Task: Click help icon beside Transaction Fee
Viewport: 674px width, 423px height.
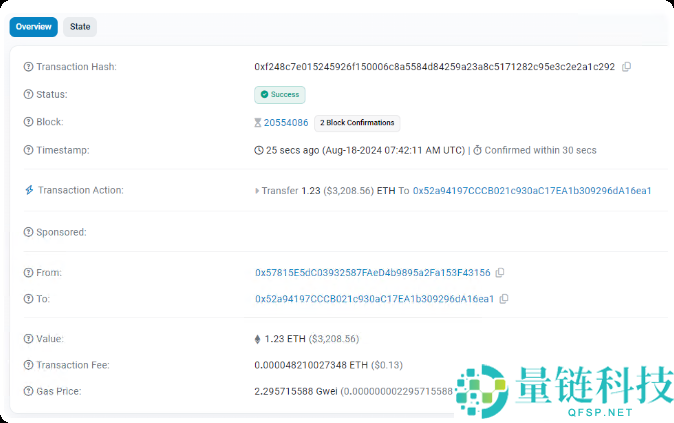Action: [x=28, y=365]
